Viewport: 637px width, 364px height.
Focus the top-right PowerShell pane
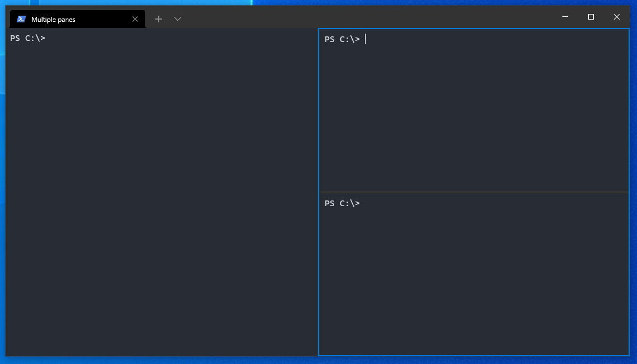(474, 112)
